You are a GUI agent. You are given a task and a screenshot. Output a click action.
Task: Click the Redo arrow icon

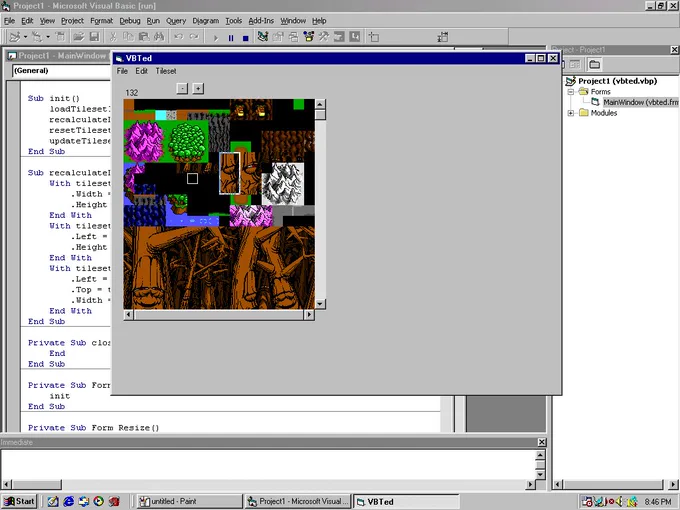pyautogui.click(x=194, y=37)
